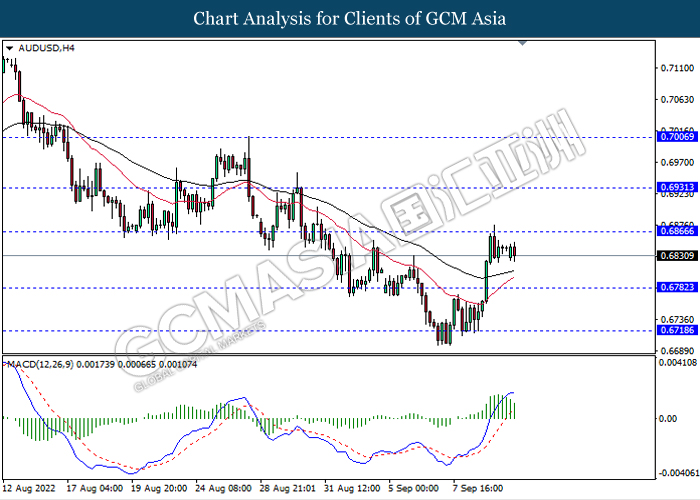Viewport: 700px width, 500px height.
Task: Click the 24 Aug 08:00 time label
Action: [x=223, y=488]
